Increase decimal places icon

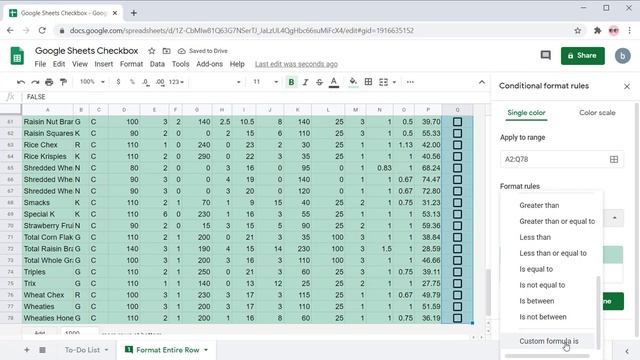(x=160, y=82)
